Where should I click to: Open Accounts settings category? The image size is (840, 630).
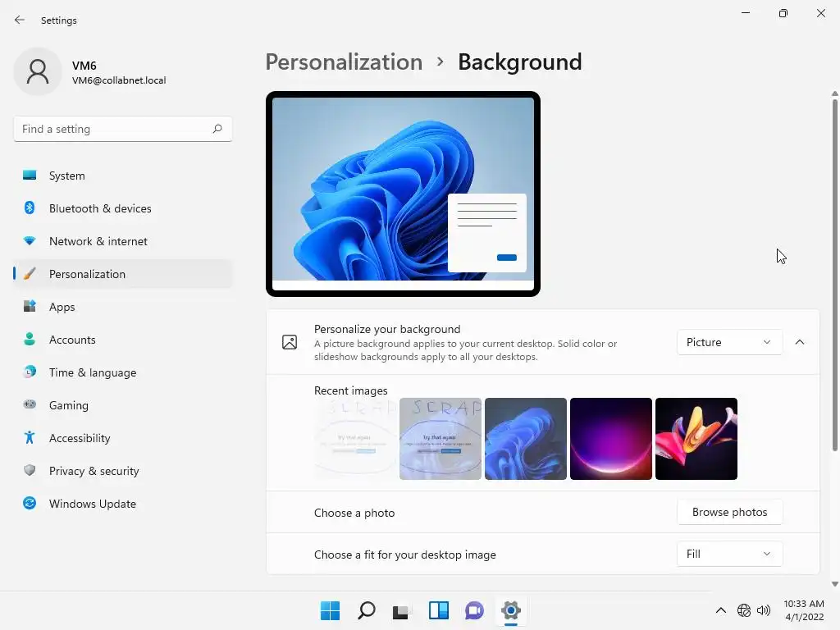coord(123,340)
